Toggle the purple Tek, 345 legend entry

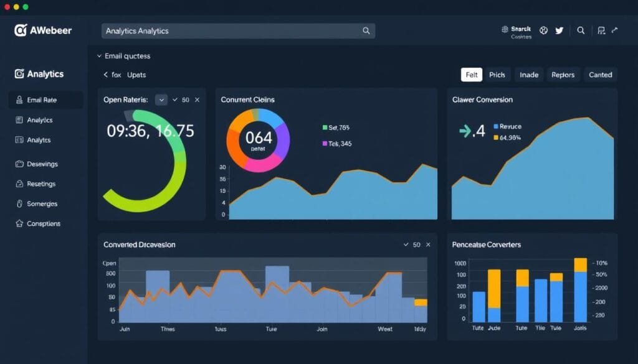(336, 144)
